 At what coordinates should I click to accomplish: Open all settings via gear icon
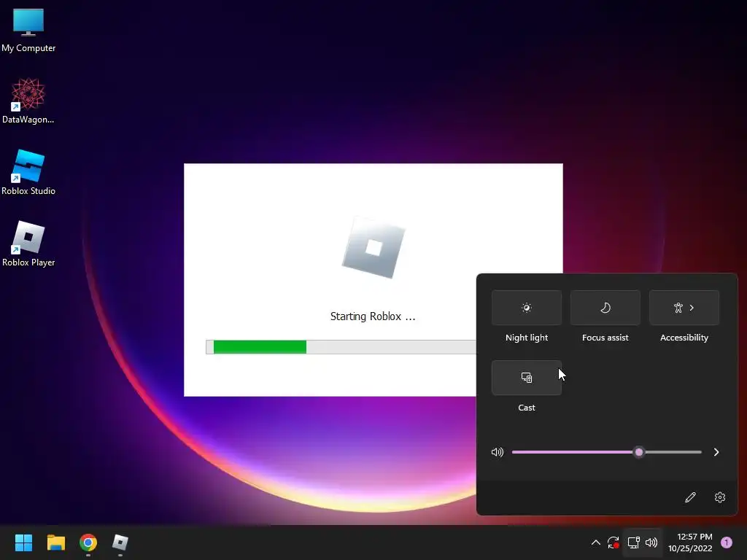(x=720, y=497)
